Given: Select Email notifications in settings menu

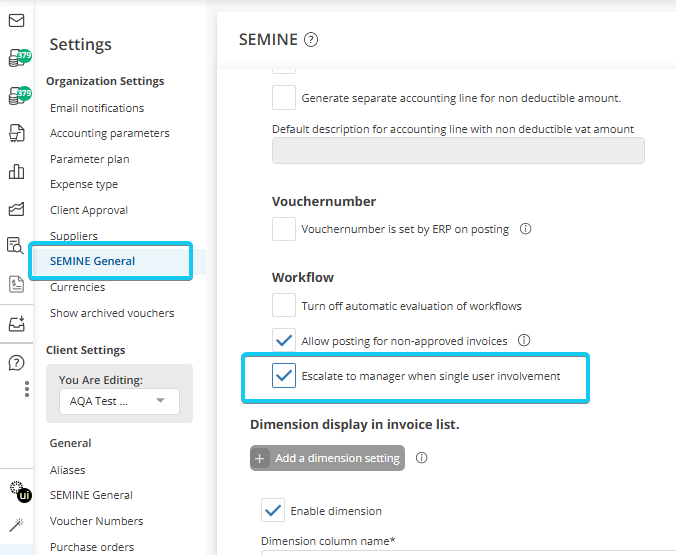Looking at the screenshot, I should (97, 108).
